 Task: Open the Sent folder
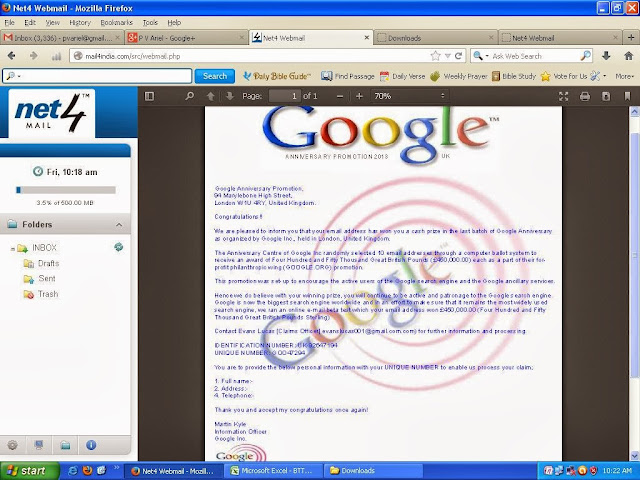(x=47, y=278)
